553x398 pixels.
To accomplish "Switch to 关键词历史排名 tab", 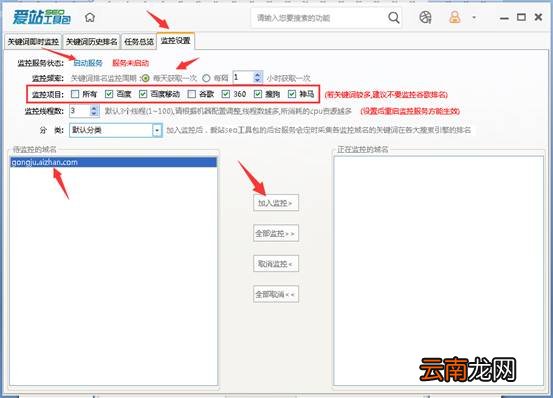I will [x=92, y=42].
